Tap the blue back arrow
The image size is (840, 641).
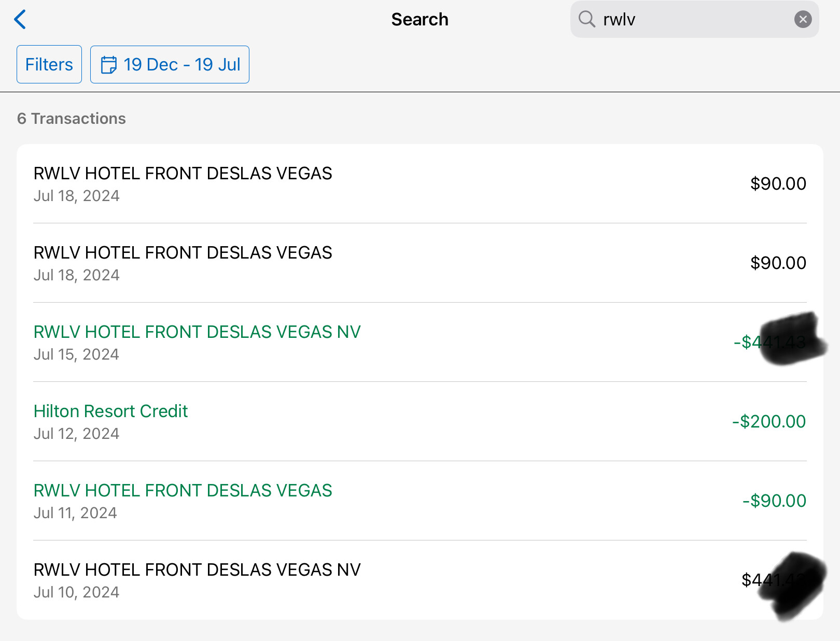tap(20, 20)
